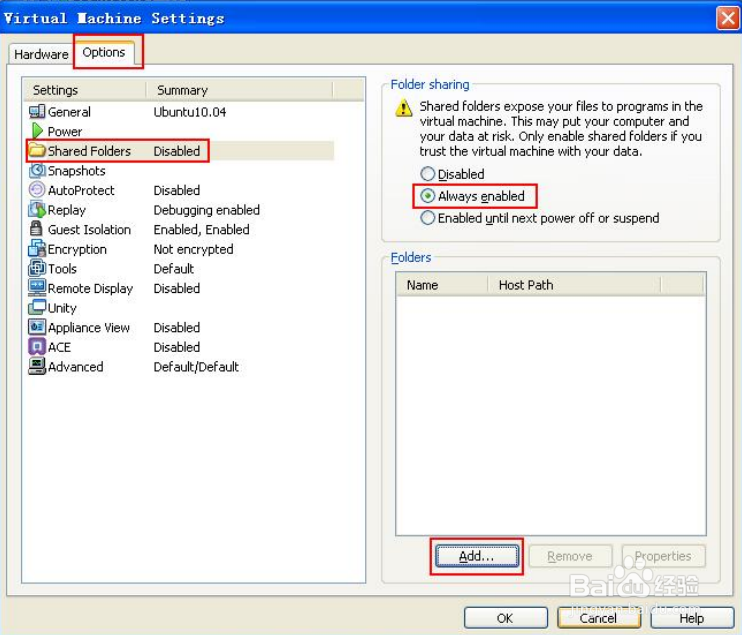Select the Power settings label
This screenshot has width=742, height=635.
point(65,132)
